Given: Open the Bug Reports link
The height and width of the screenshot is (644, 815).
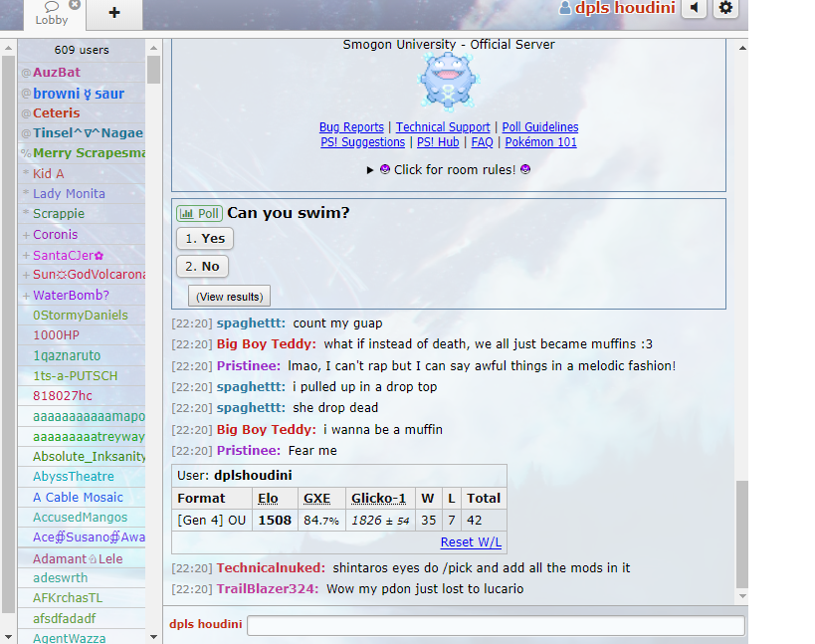Looking at the screenshot, I should point(351,127).
